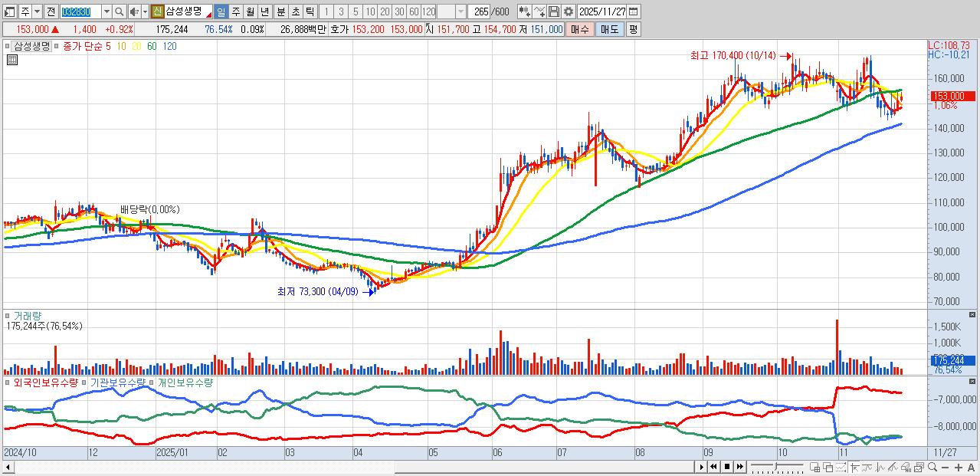Choose the 120 interval button

click(x=428, y=11)
